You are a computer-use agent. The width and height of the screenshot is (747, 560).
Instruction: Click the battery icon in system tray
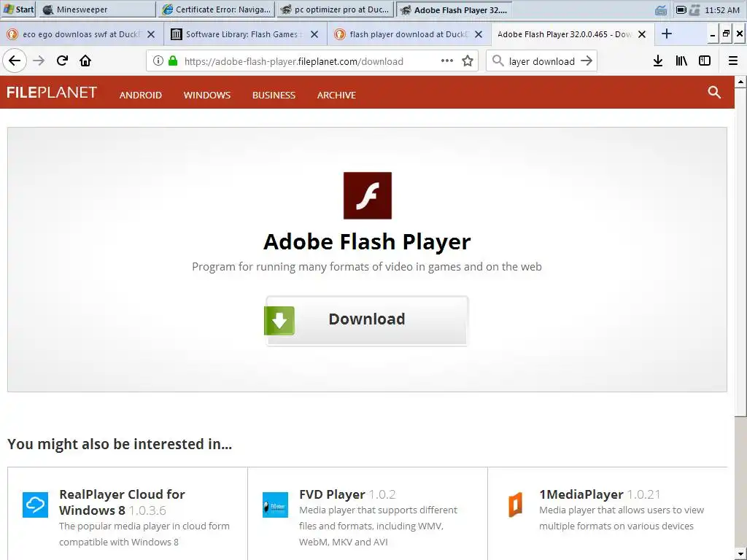(x=681, y=9)
